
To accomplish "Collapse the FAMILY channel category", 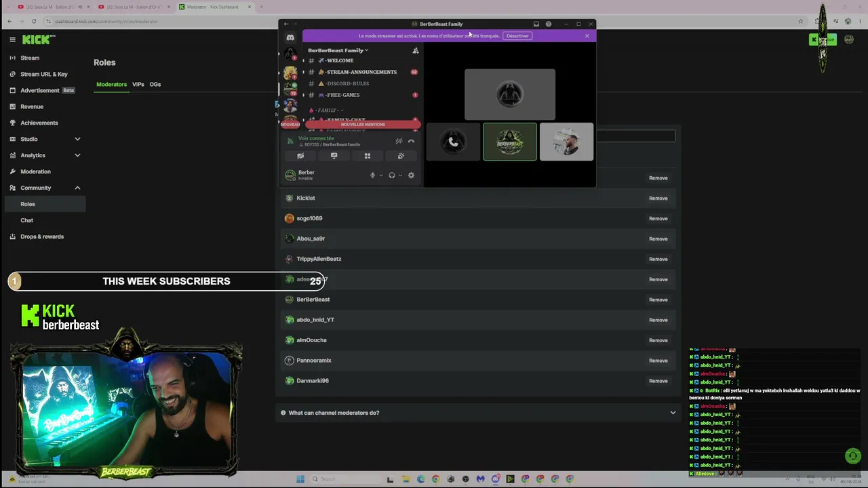I will [x=325, y=110].
